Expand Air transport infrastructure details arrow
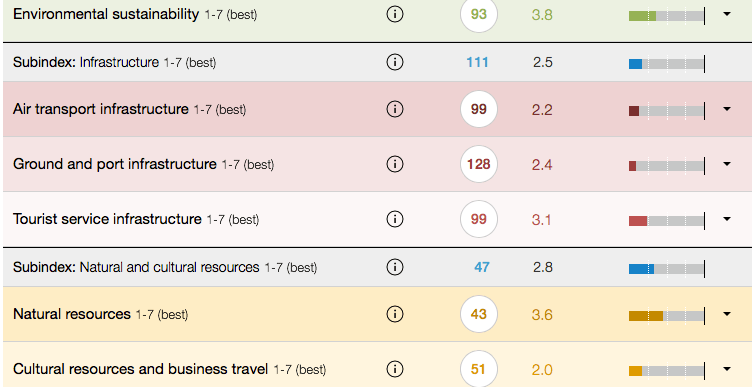 point(727,109)
